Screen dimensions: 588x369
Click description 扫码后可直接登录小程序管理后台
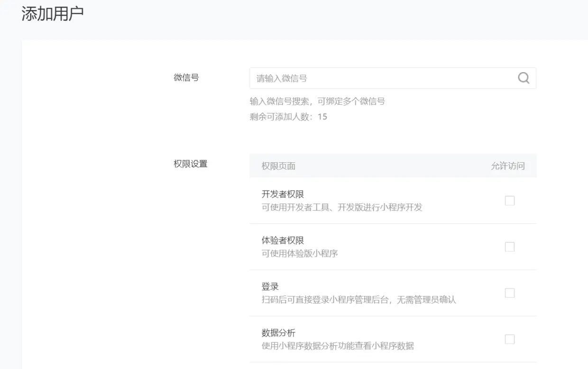click(325, 300)
